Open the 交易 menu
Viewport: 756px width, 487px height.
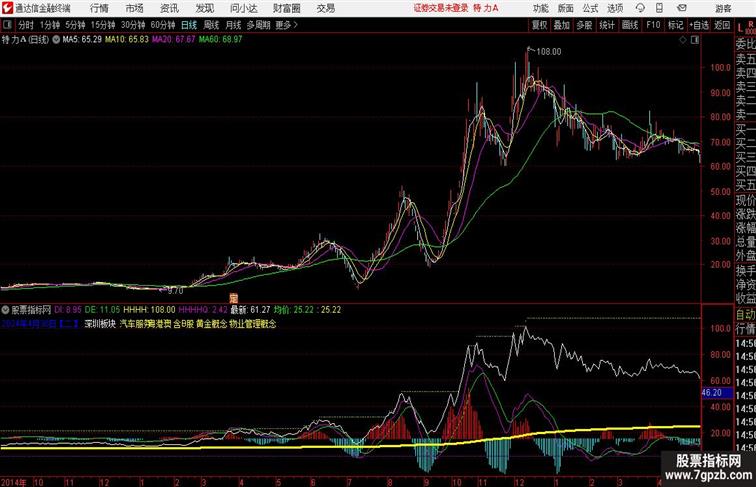click(325, 8)
